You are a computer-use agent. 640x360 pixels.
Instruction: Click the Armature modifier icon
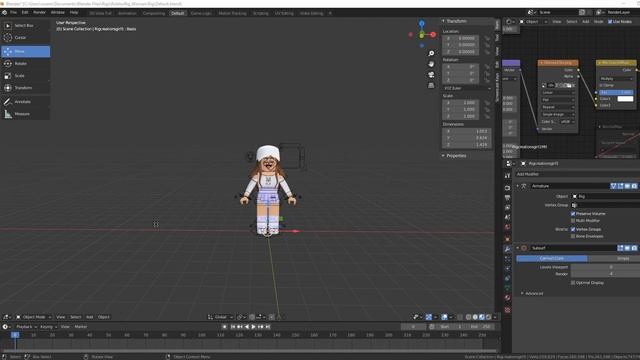[x=524, y=186]
